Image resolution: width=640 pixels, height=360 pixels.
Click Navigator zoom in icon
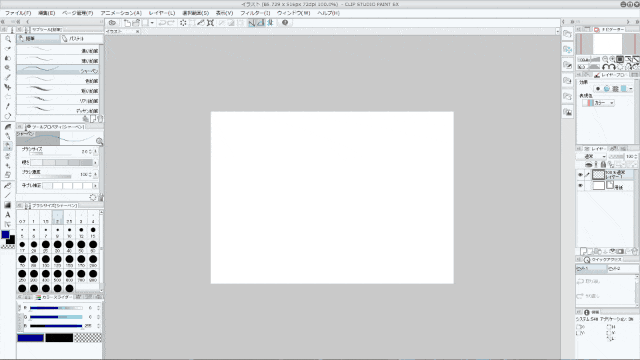[x=612, y=59]
